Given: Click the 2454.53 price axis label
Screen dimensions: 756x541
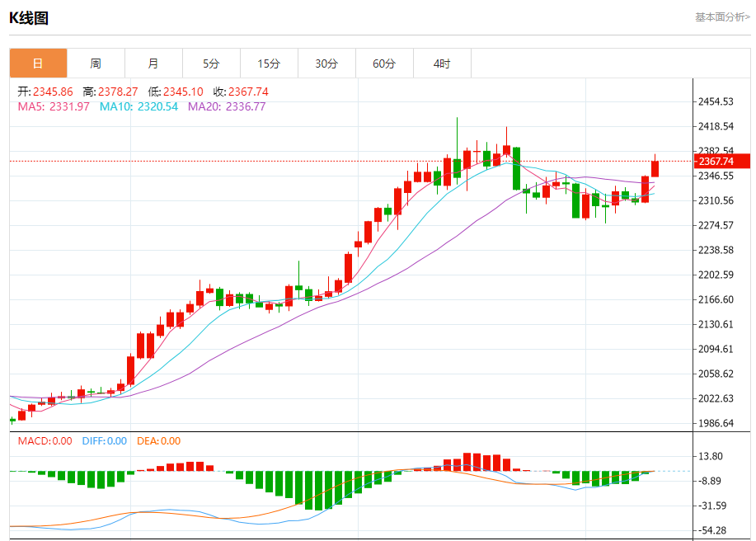Looking at the screenshot, I should [716, 101].
